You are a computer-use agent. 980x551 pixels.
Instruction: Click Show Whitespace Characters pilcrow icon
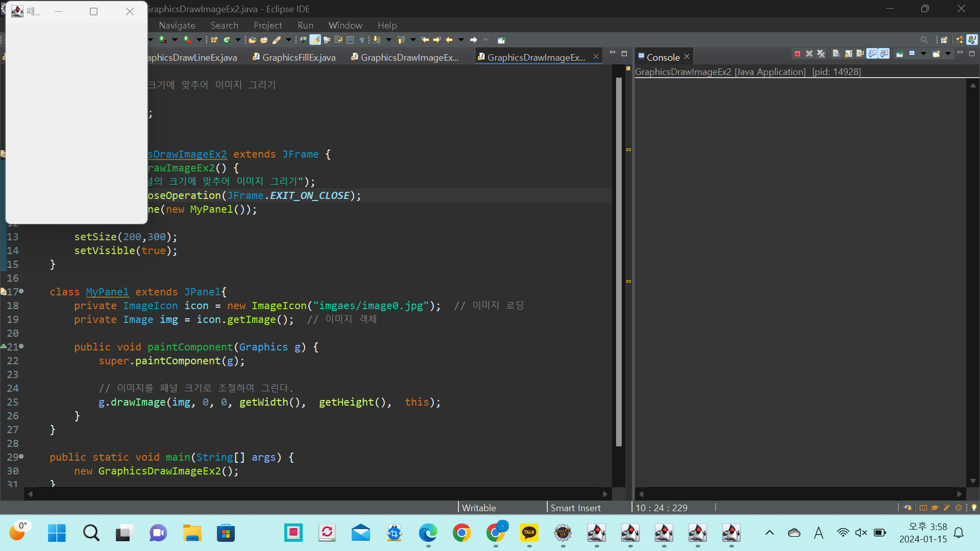pos(362,40)
